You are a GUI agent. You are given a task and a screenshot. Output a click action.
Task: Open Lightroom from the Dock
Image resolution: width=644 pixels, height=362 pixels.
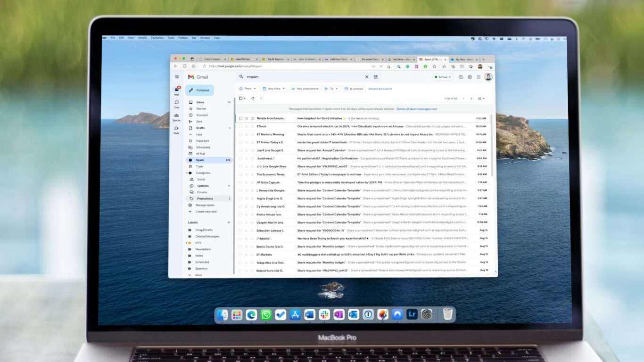(412, 314)
